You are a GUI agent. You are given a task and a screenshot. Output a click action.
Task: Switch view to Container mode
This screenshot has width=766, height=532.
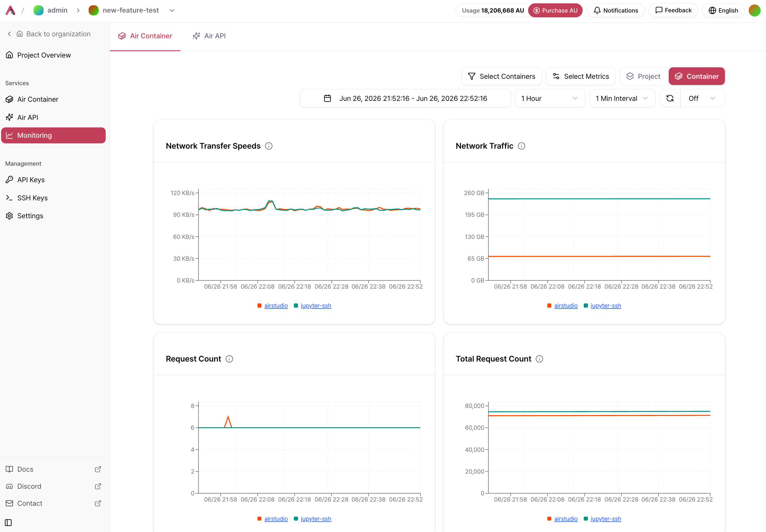tap(697, 76)
